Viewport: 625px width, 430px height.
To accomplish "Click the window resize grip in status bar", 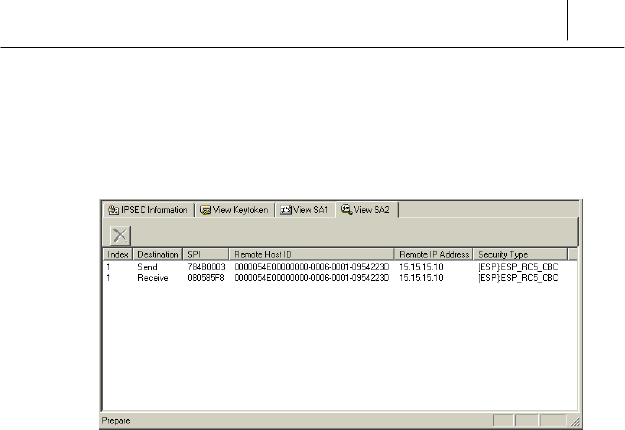I will coord(575,422).
